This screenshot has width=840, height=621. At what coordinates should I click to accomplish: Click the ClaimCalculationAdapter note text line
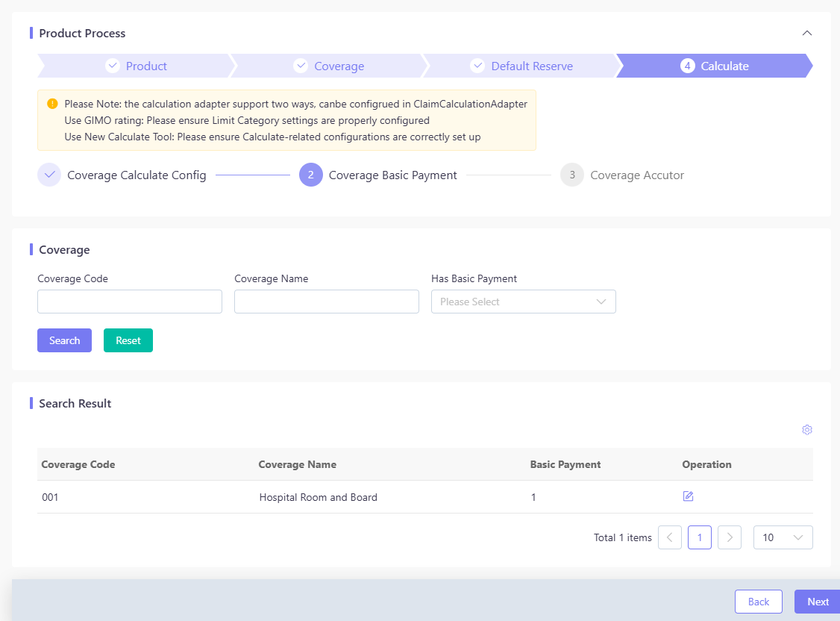pos(295,104)
